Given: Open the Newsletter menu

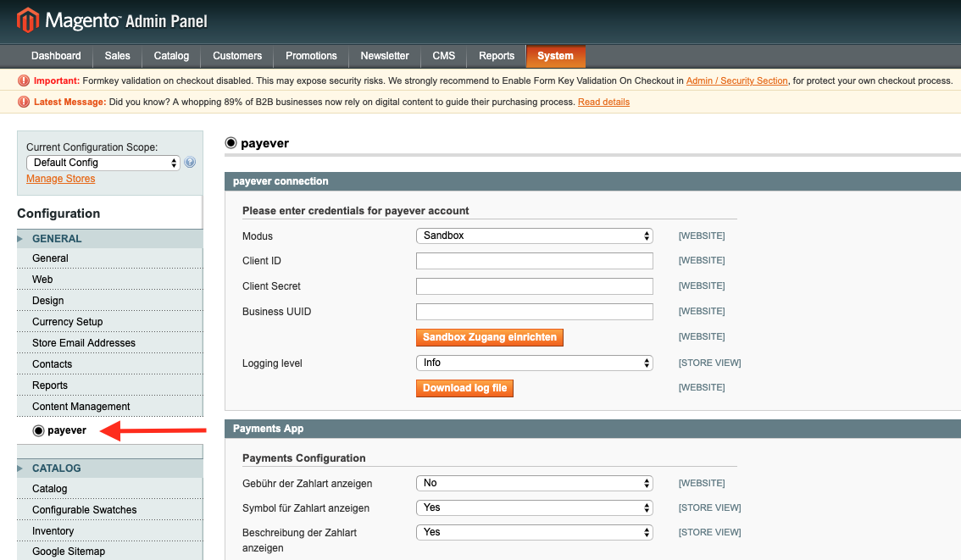Looking at the screenshot, I should (x=384, y=56).
